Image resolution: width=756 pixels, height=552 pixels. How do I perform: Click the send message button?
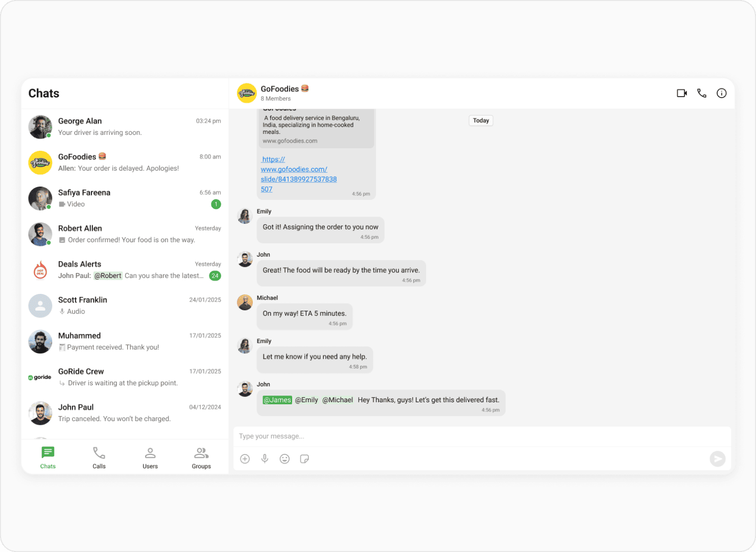[x=718, y=459]
